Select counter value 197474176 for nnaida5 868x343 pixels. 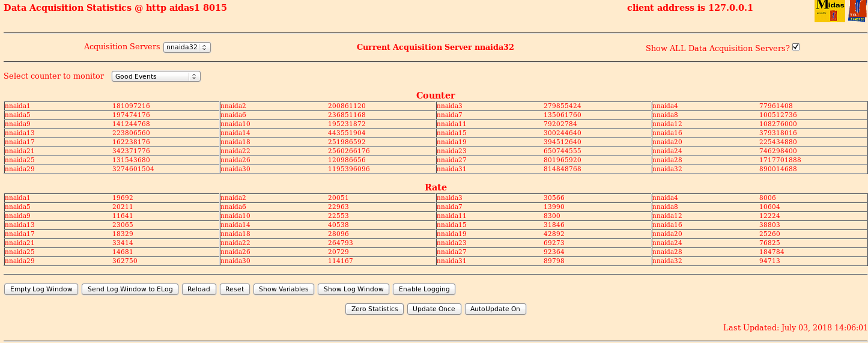[131, 115]
